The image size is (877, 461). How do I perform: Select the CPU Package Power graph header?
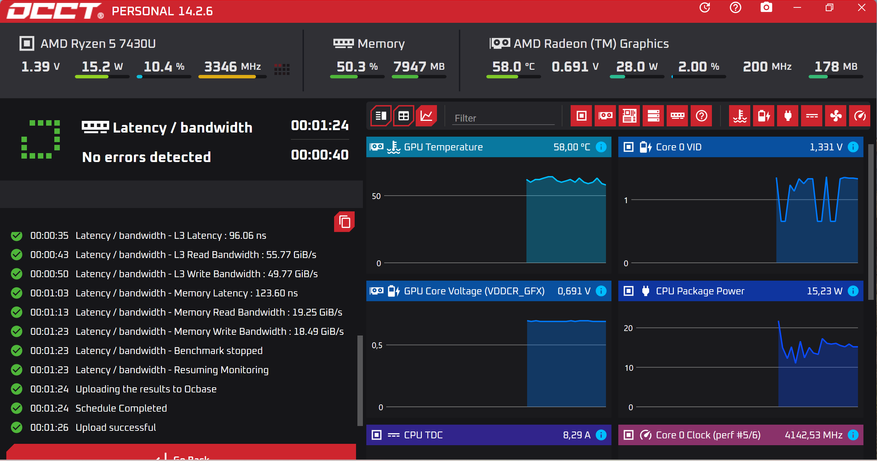(741, 291)
